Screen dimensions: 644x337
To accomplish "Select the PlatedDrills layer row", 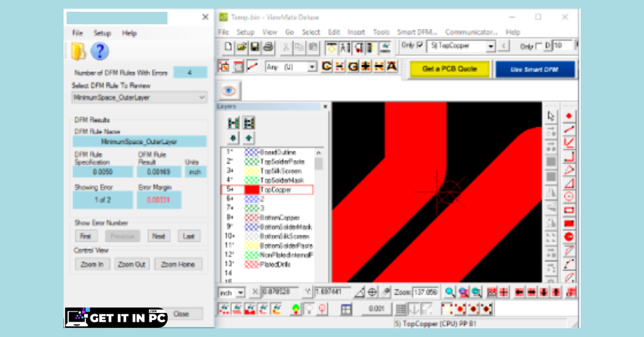I will (267, 265).
